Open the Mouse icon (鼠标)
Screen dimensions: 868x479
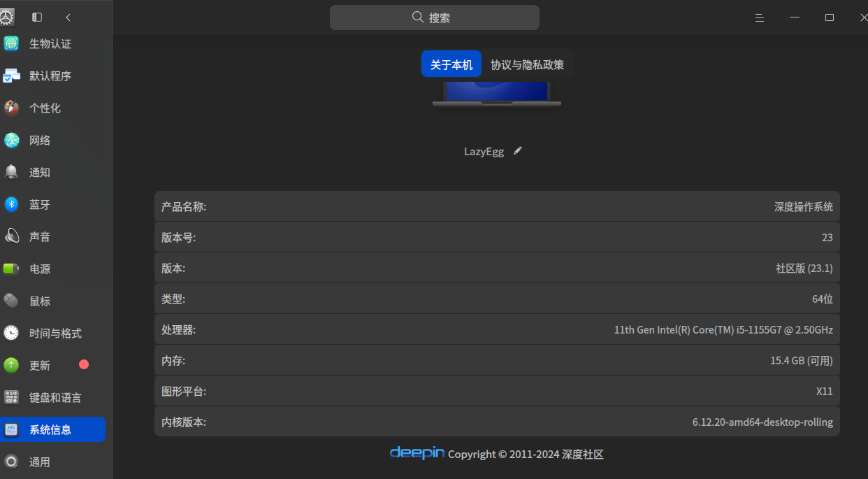pos(11,301)
